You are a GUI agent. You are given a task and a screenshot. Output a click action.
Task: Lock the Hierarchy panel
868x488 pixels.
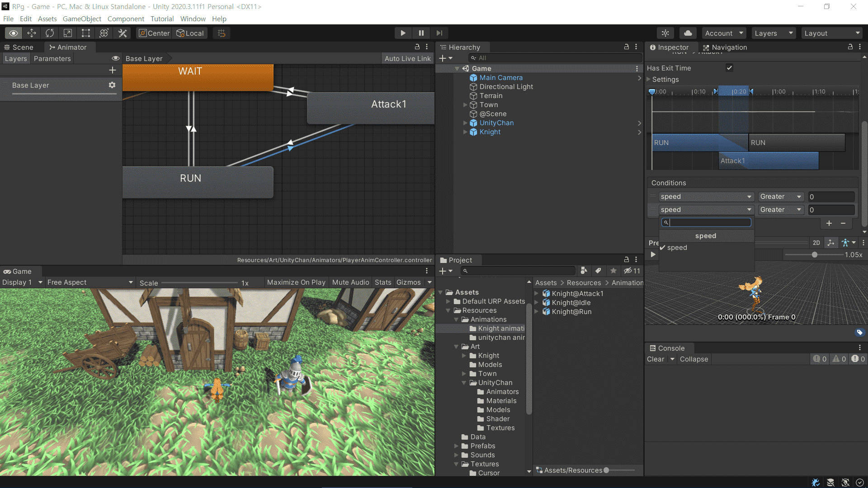pyautogui.click(x=627, y=47)
